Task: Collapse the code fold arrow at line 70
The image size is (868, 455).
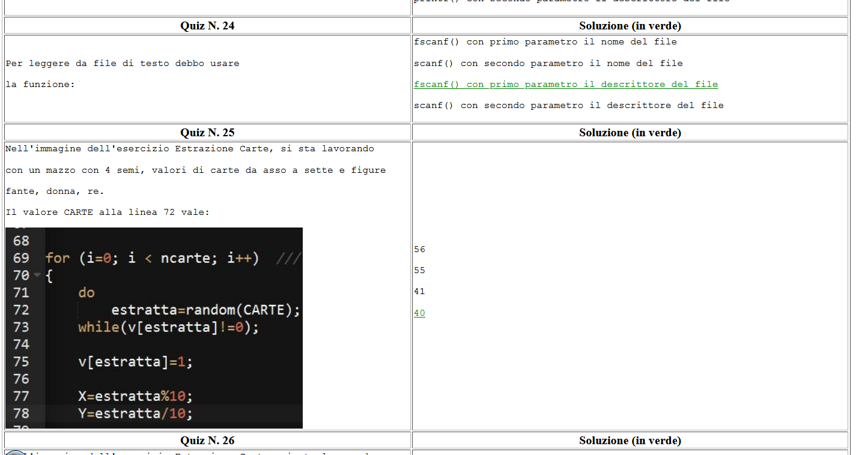Action: coord(37,276)
